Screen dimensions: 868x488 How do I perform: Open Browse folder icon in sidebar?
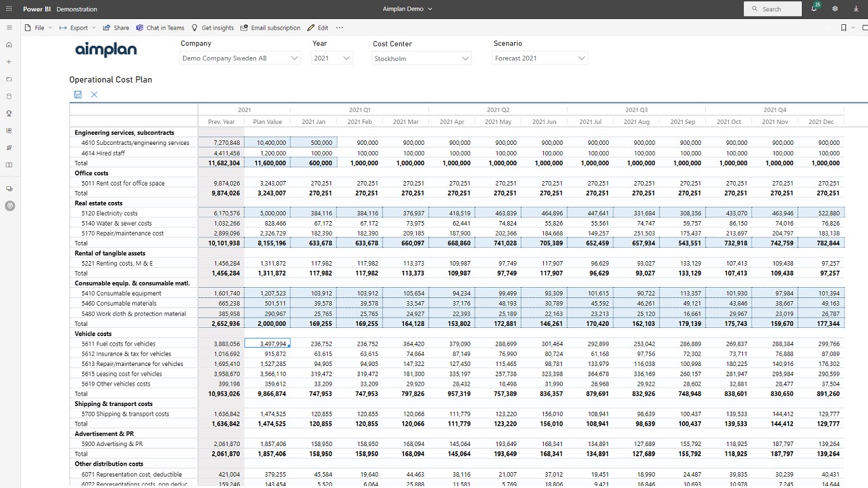tap(9, 79)
